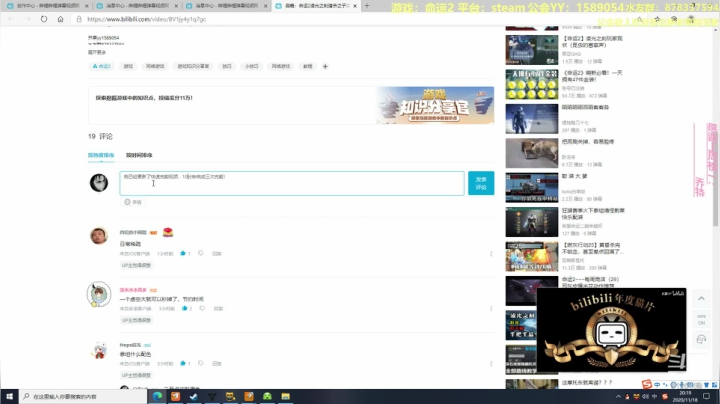This screenshot has height=404, width=720.
Task: Reply to the Hope user's comment
Action: 217,364
